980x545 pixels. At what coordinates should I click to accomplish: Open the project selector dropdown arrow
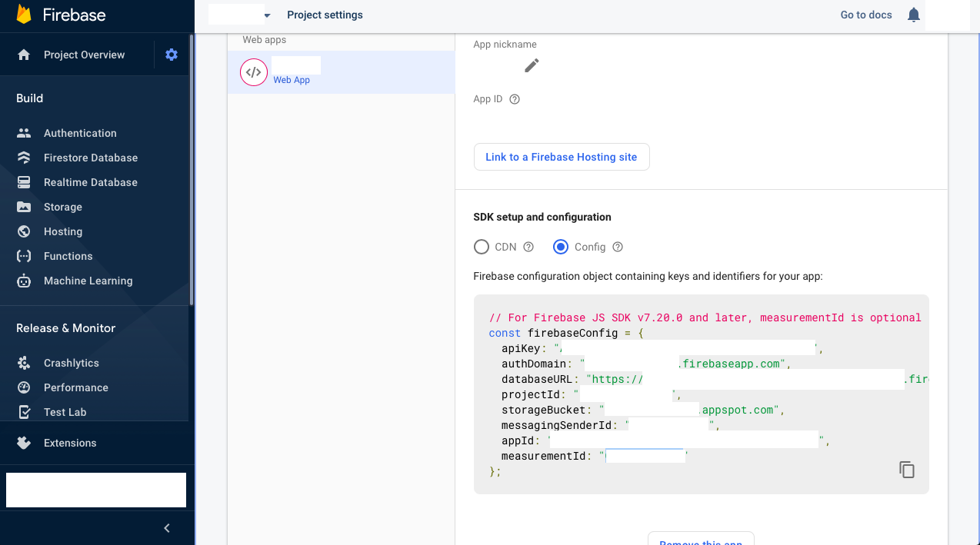267,15
